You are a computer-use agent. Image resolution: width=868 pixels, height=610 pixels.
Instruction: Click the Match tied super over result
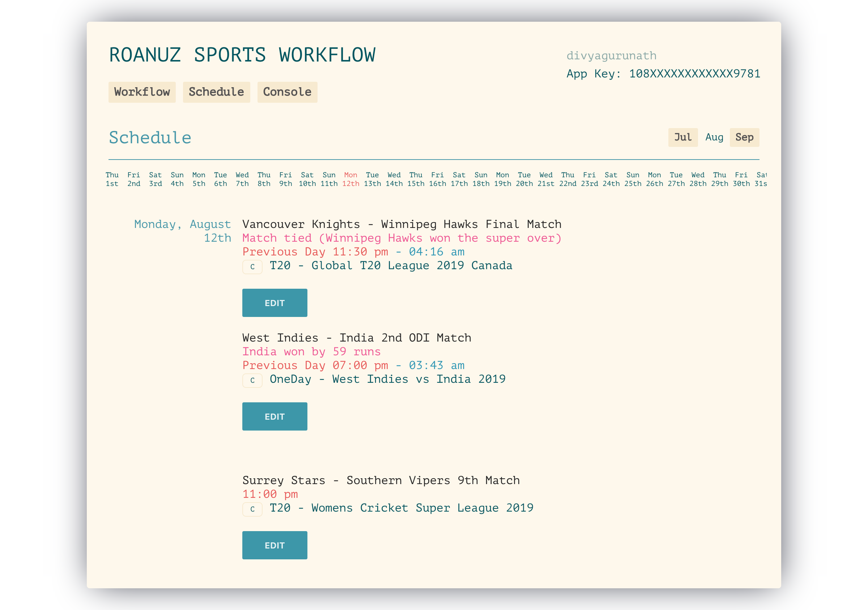(402, 238)
